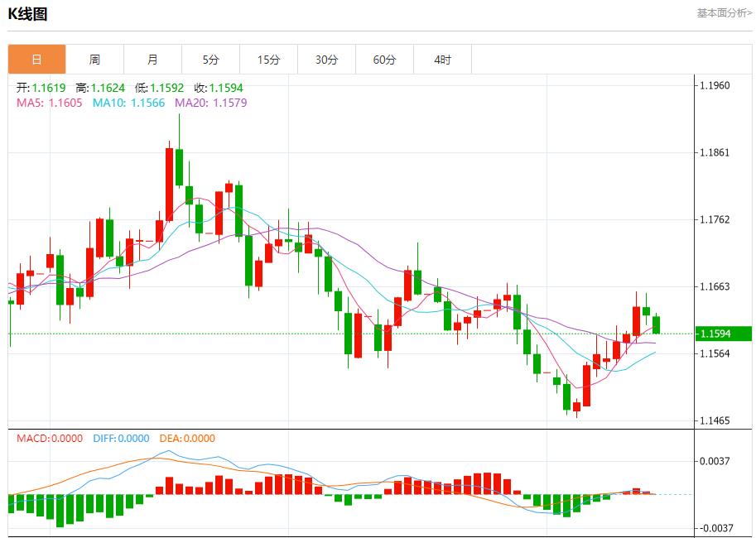Viewport: 756px width, 538px height.
Task: Choose the 15分 interval tab
Action: click(268, 60)
